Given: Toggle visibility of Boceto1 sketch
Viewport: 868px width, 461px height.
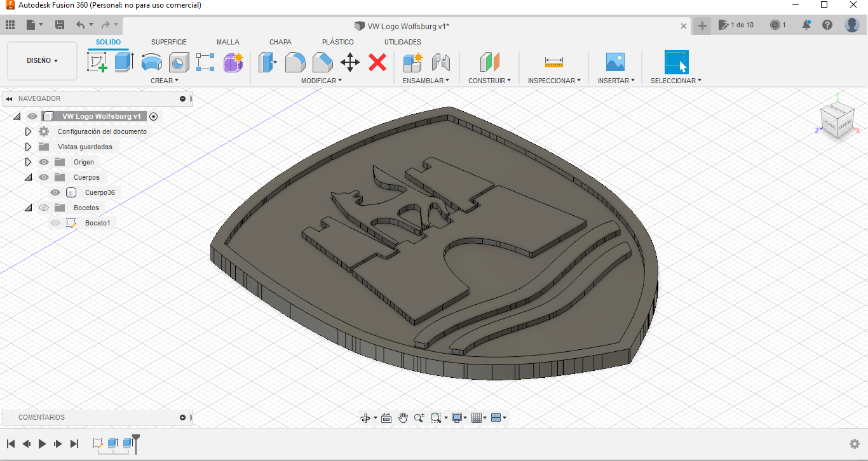Looking at the screenshot, I should pyautogui.click(x=55, y=223).
